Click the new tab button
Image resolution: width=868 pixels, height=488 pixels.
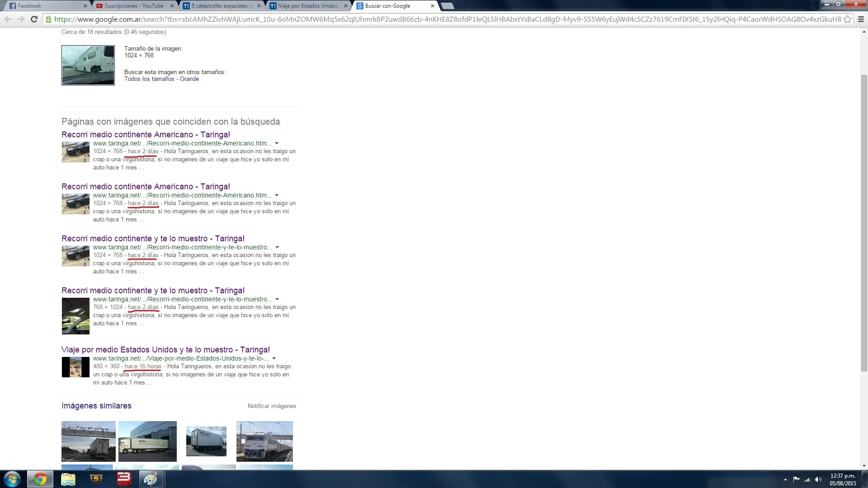[447, 6]
